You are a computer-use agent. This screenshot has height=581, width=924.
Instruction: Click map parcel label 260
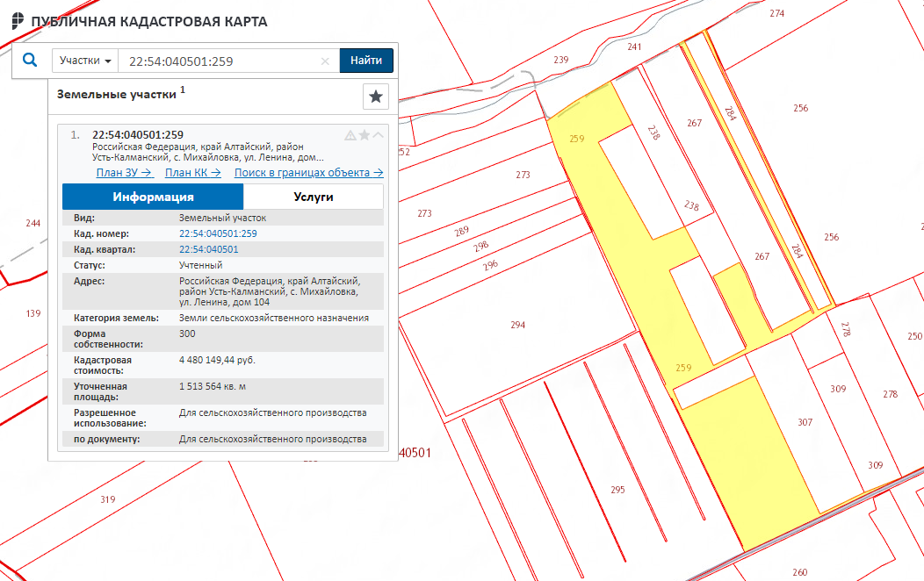[799, 571]
